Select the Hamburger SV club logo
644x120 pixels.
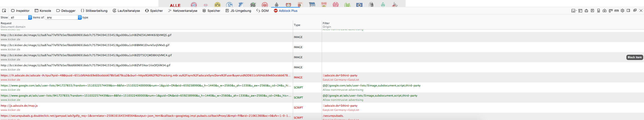359,5
